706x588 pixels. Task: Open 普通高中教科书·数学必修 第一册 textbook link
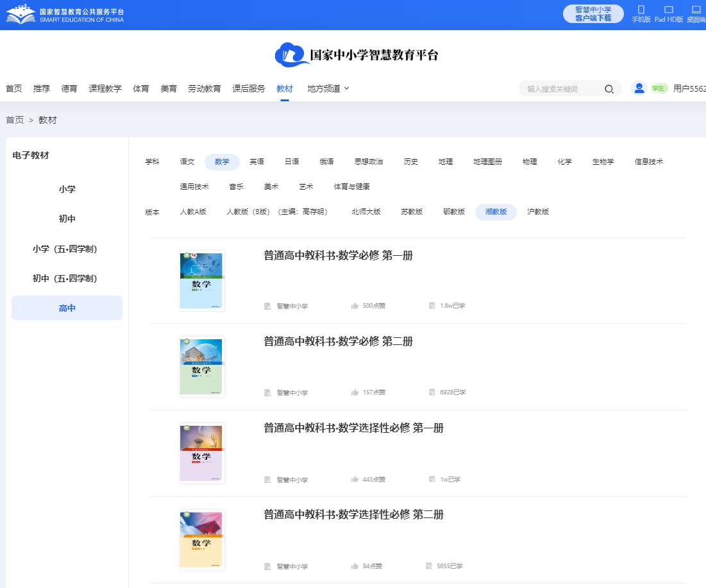click(339, 255)
